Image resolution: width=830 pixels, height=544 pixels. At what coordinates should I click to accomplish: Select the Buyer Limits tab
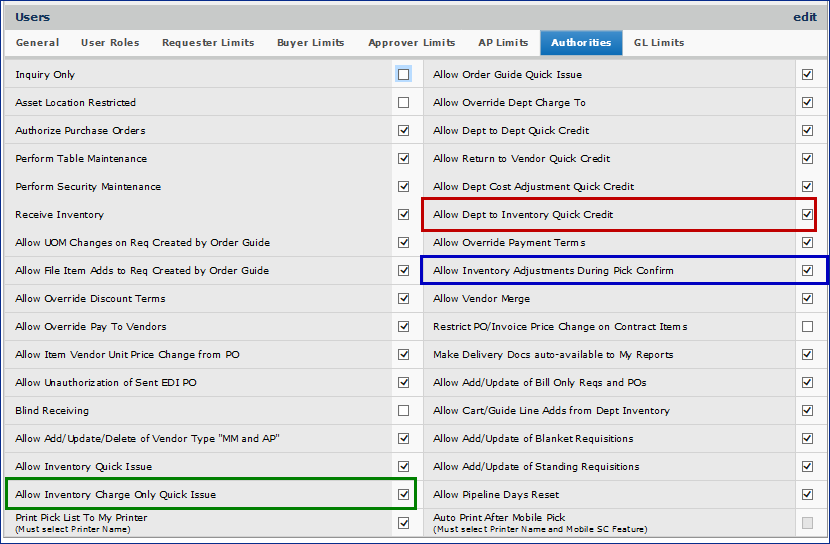coord(311,43)
